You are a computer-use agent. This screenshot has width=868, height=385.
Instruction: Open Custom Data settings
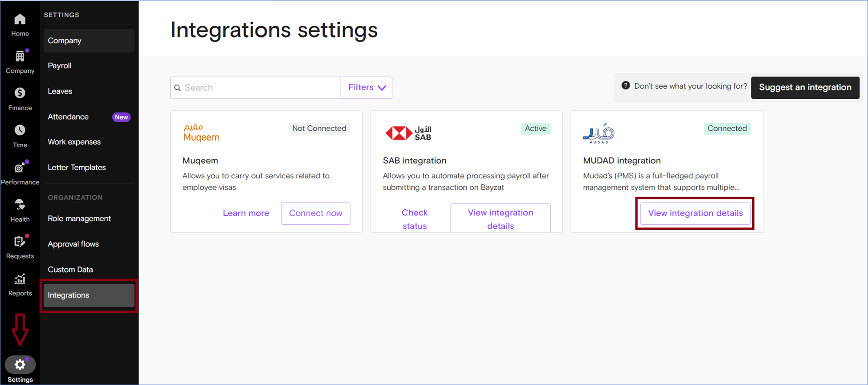click(x=89, y=270)
